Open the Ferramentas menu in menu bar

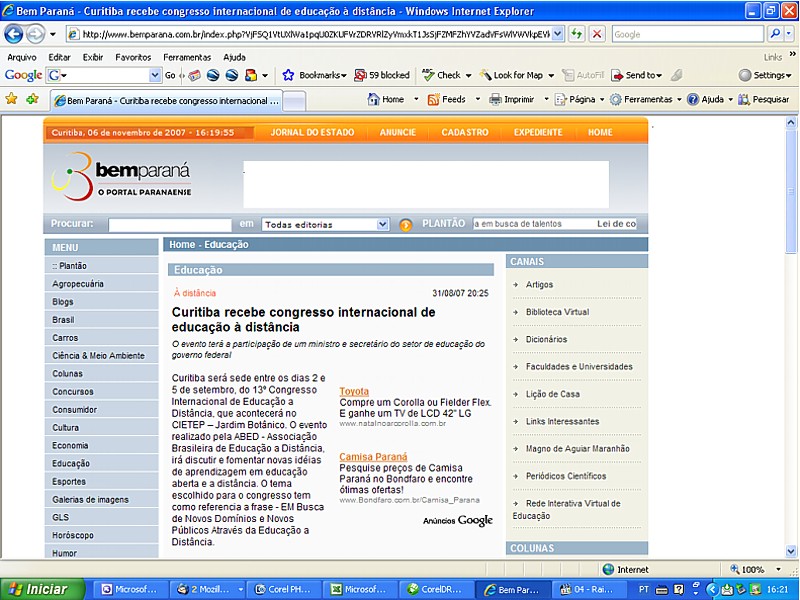click(x=187, y=57)
